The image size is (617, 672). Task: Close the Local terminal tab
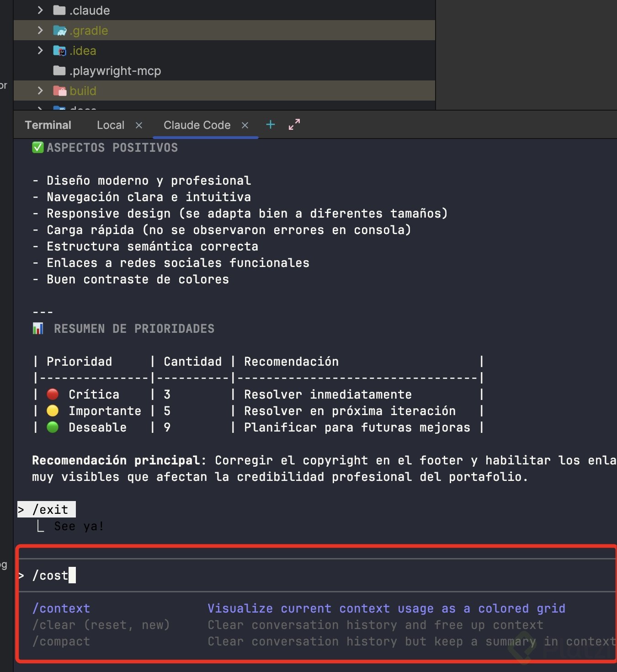coord(139,125)
